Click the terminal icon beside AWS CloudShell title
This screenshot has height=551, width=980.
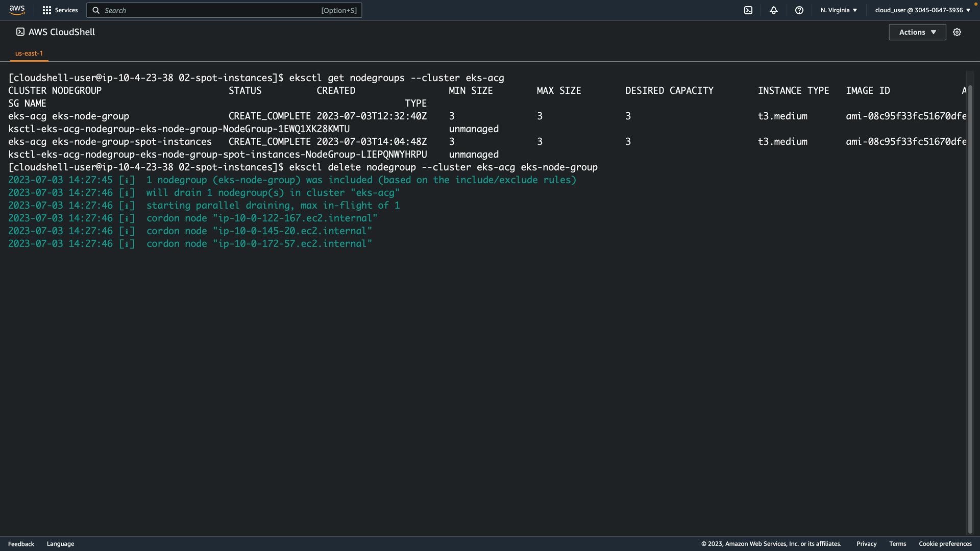(20, 32)
